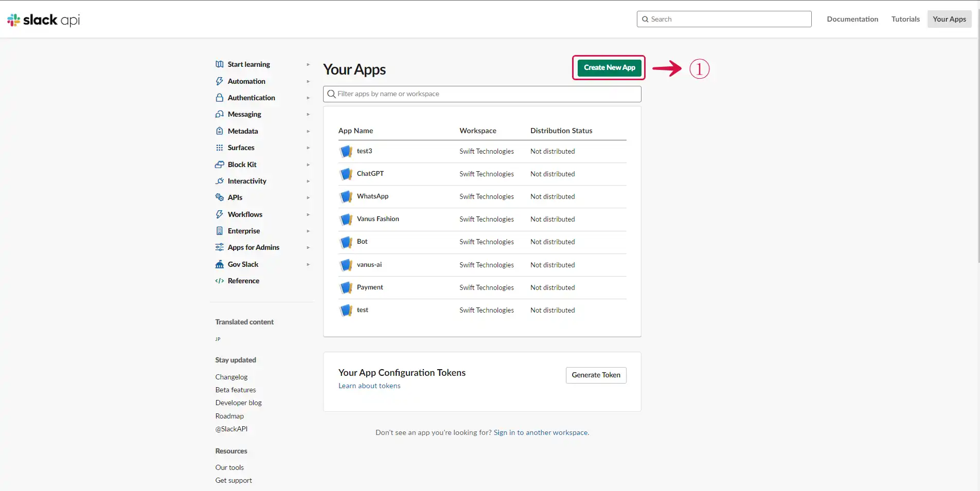This screenshot has width=980, height=491.
Task: Expand the Authentication section arrow
Action: 308,98
